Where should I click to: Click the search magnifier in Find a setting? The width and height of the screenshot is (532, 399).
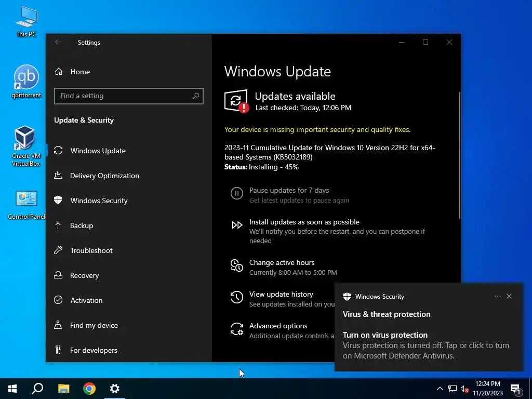196,96
